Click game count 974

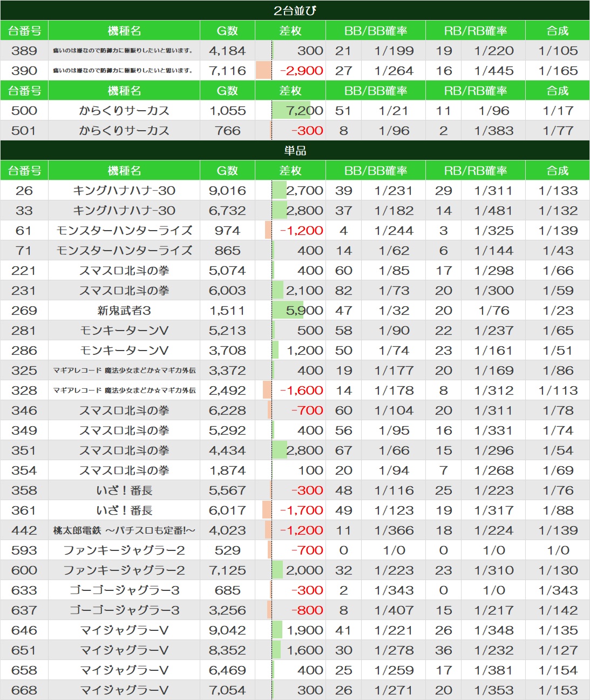(227, 231)
